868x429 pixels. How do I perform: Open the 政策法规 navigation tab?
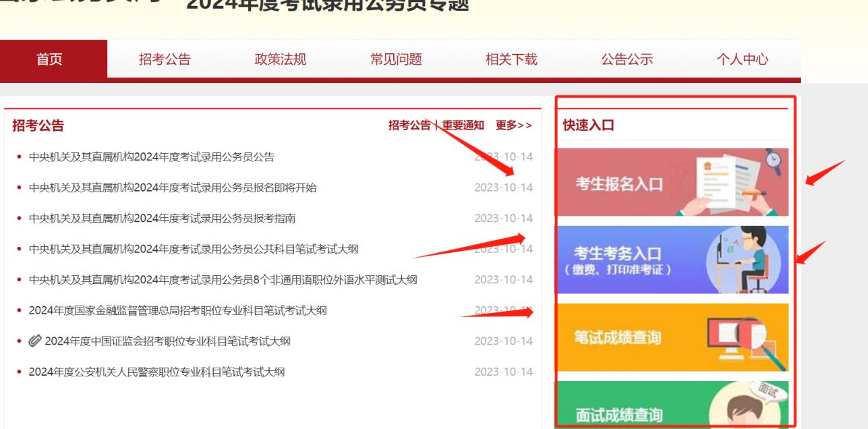point(281,59)
